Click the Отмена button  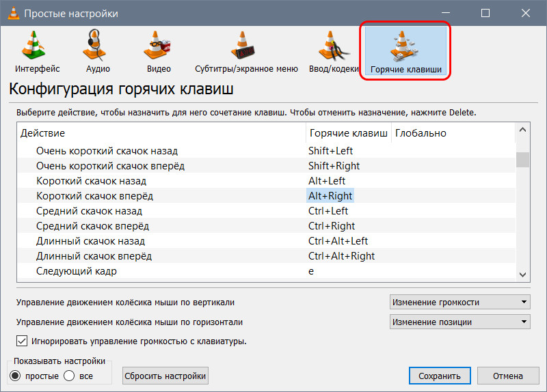click(508, 376)
